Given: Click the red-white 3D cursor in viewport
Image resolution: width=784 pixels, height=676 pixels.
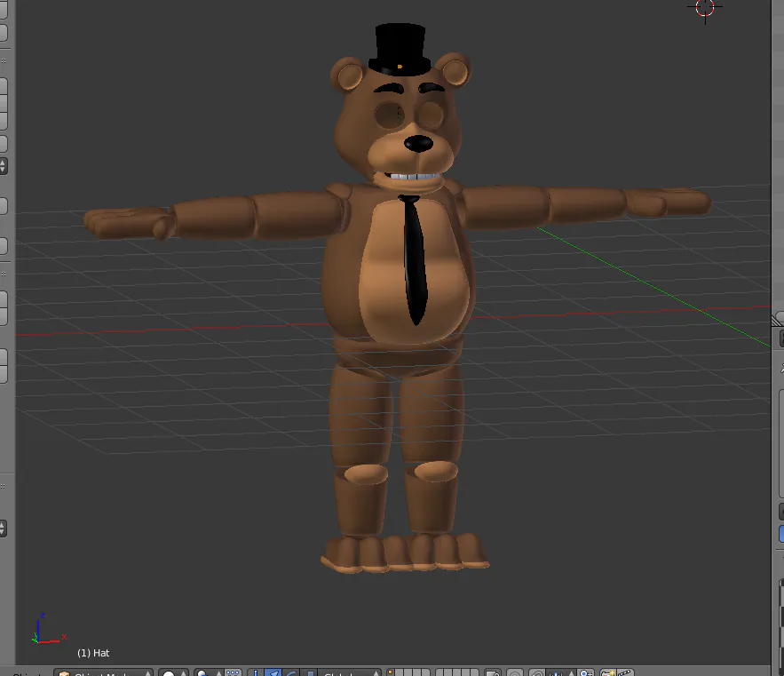Looking at the screenshot, I should tap(704, 9).
